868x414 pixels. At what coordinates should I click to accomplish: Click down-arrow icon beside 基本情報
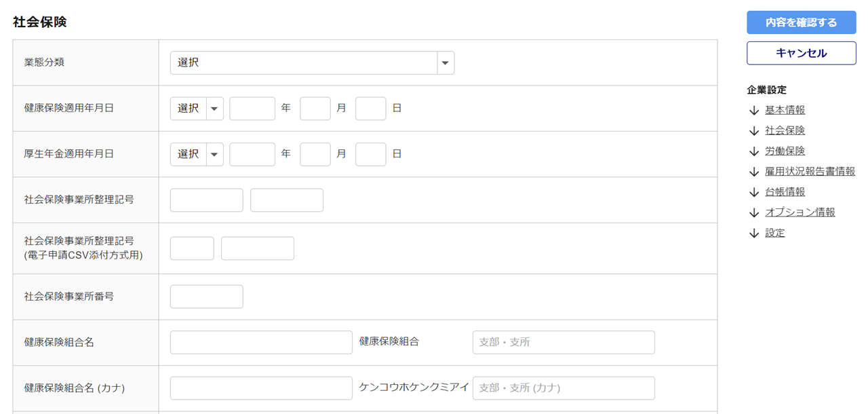pos(753,111)
